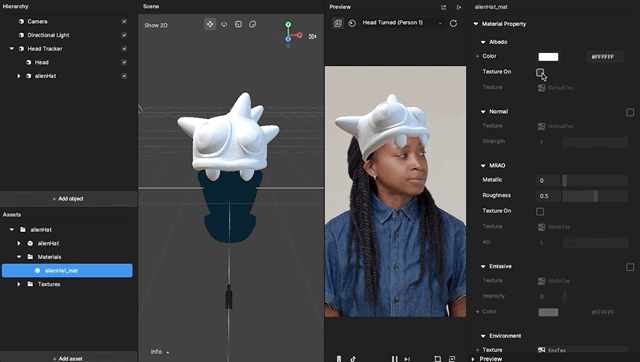Select alienHat_mat material in Assets
The height and width of the screenshot is (362, 640).
[x=67, y=271]
